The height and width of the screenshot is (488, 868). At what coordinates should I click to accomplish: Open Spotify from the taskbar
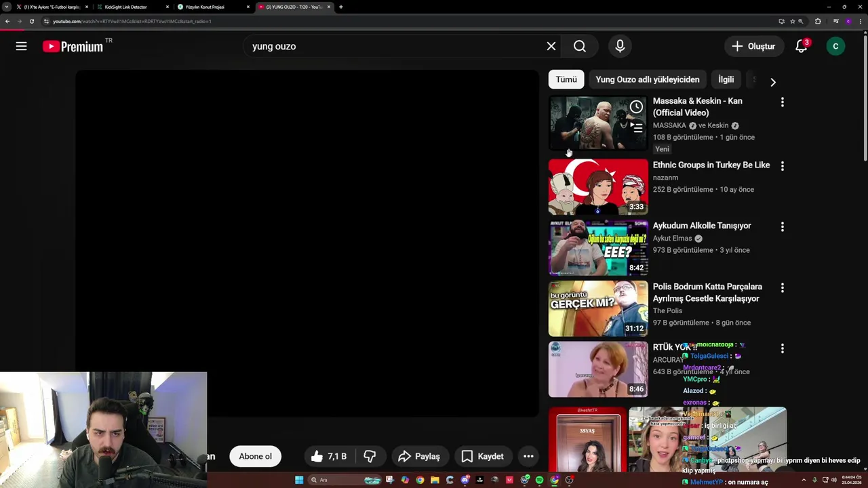539,480
